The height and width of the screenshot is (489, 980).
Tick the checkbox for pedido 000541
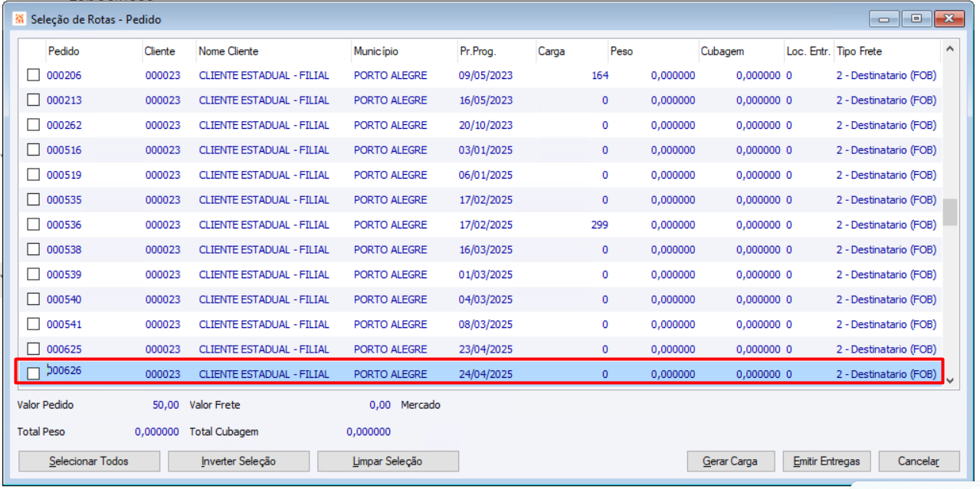click(33, 324)
